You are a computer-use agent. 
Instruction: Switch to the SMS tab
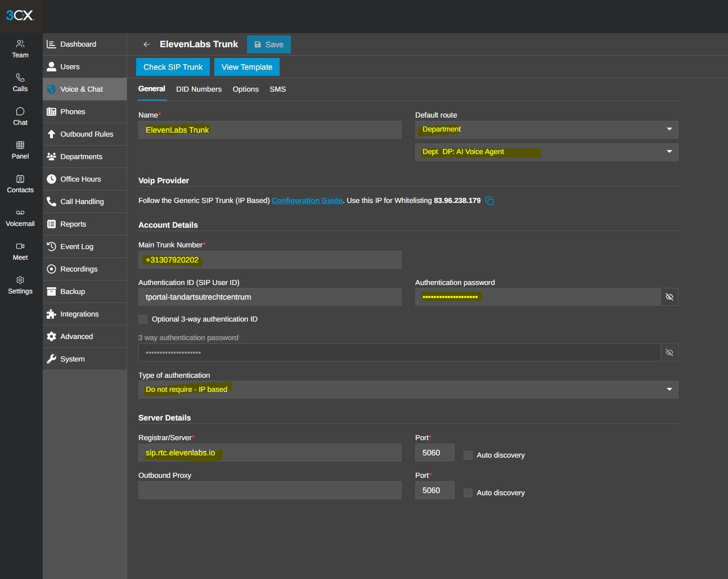278,89
